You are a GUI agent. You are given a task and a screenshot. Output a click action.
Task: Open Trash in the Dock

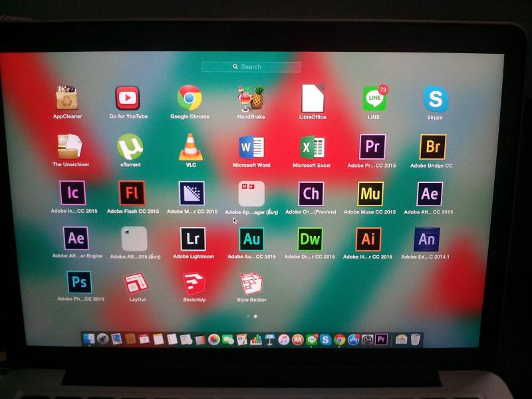(415, 339)
